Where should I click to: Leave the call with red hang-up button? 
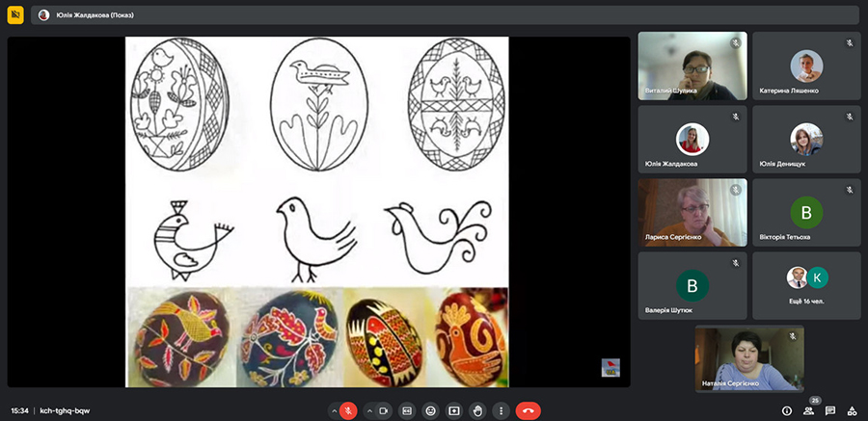pos(529,411)
